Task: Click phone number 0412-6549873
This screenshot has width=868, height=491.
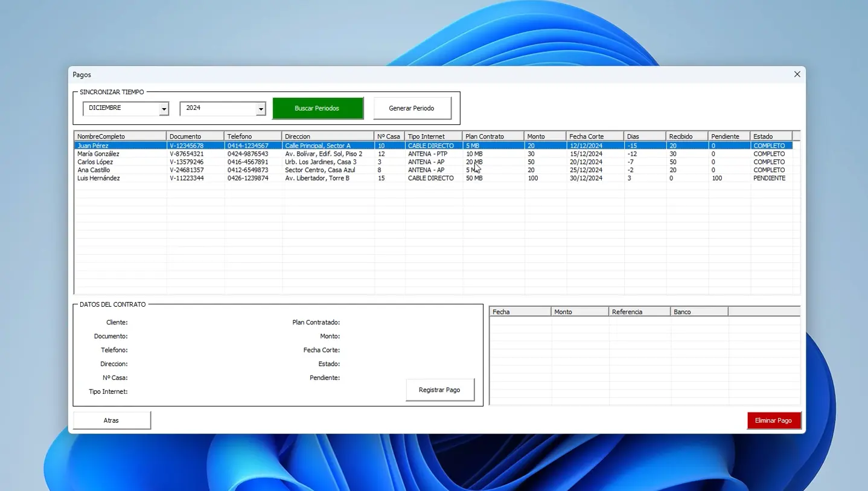Action: click(247, 170)
